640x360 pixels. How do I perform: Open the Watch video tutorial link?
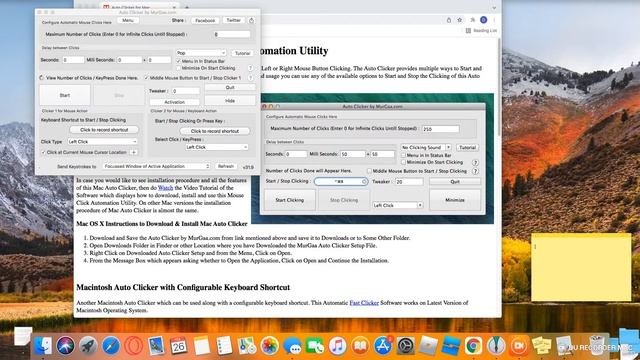(x=165, y=188)
